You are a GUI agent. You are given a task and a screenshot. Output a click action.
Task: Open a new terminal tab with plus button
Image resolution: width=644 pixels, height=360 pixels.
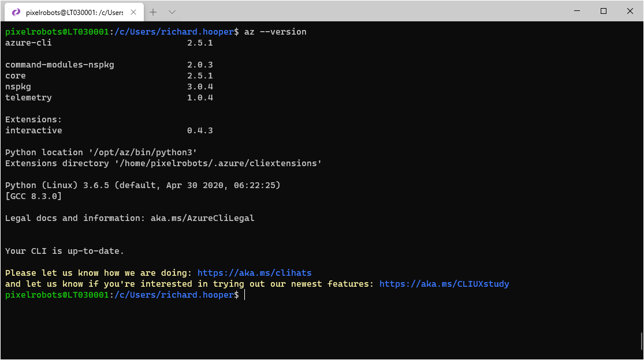tap(153, 12)
